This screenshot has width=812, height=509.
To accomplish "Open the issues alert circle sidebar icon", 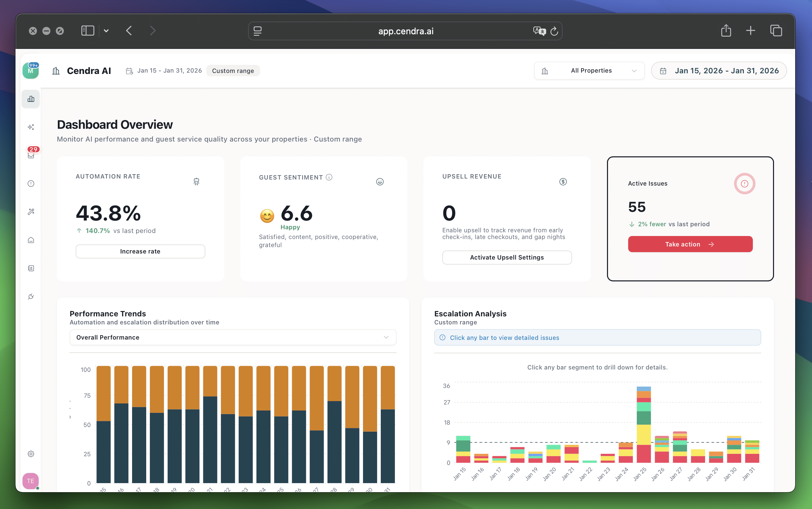I will pyautogui.click(x=31, y=184).
